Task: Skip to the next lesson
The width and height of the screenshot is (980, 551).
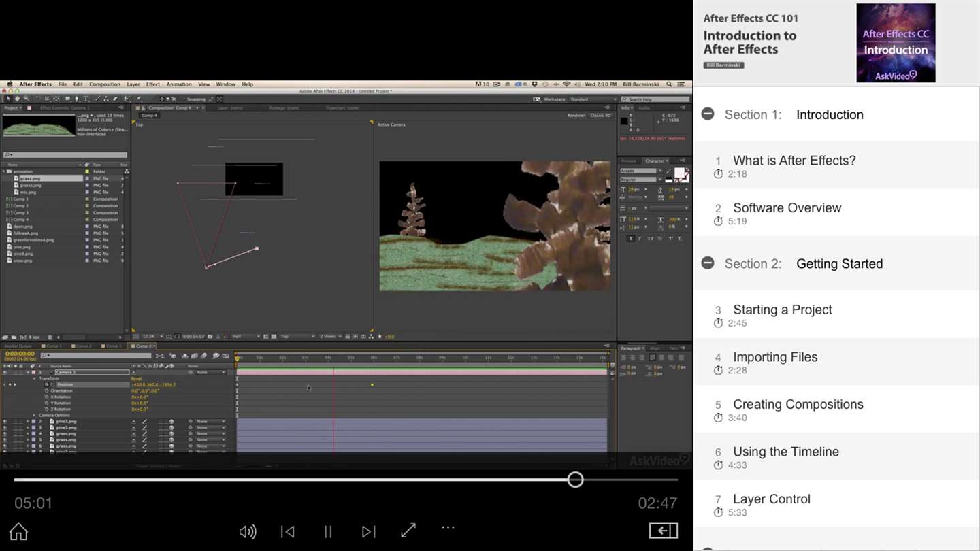Action: click(x=368, y=531)
